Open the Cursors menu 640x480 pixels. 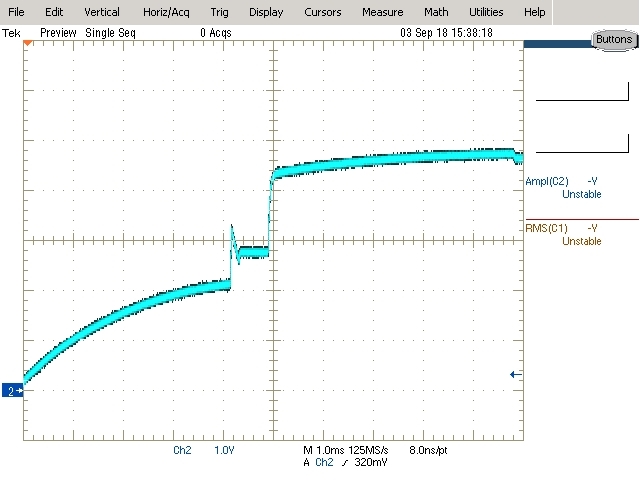coord(322,12)
